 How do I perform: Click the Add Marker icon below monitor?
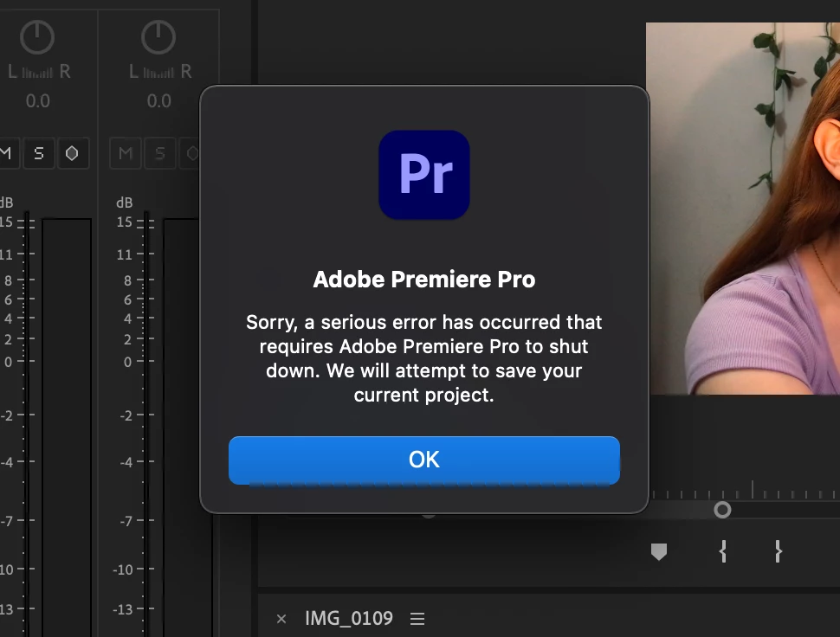(x=658, y=551)
